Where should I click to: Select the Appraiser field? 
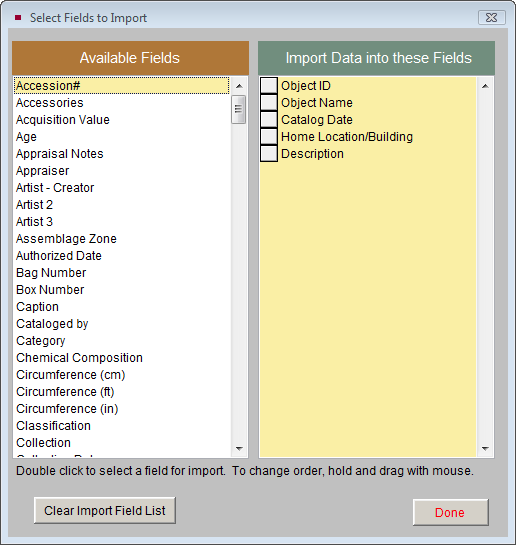pos(122,171)
